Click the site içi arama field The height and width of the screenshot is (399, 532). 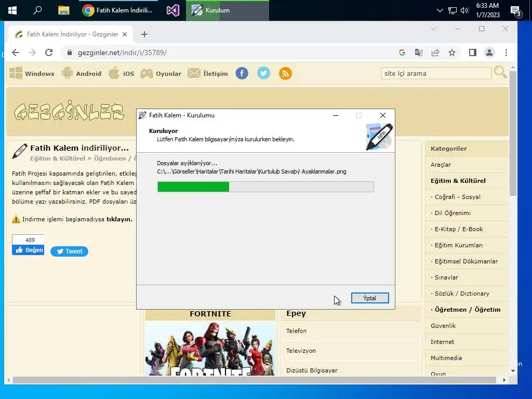[x=436, y=73]
